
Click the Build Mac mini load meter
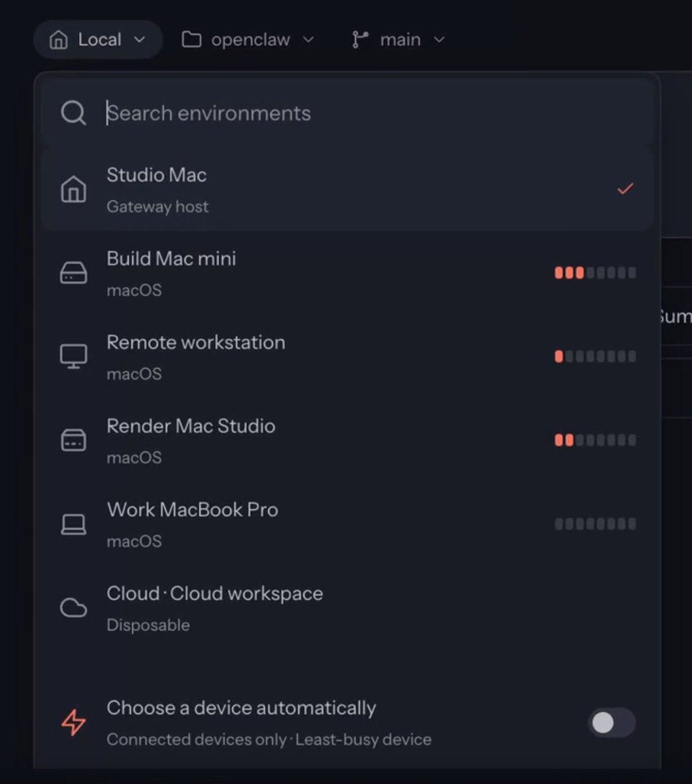pos(595,272)
